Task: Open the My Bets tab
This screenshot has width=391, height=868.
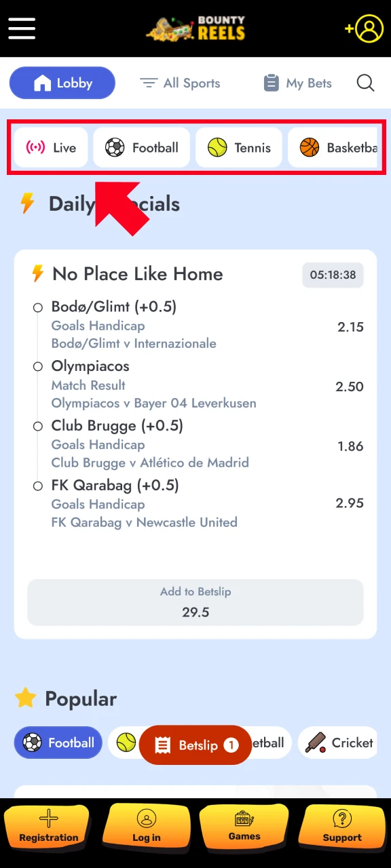Action: pyautogui.click(x=297, y=83)
